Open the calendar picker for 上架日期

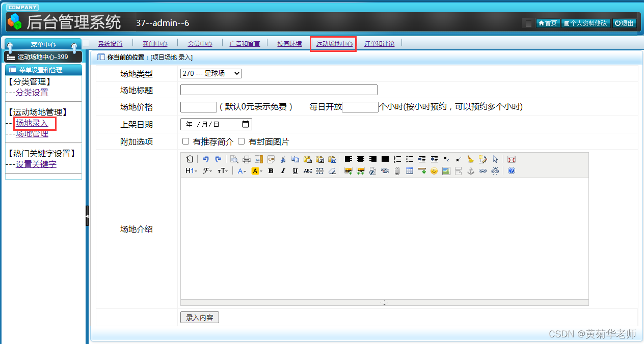[246, 124]
